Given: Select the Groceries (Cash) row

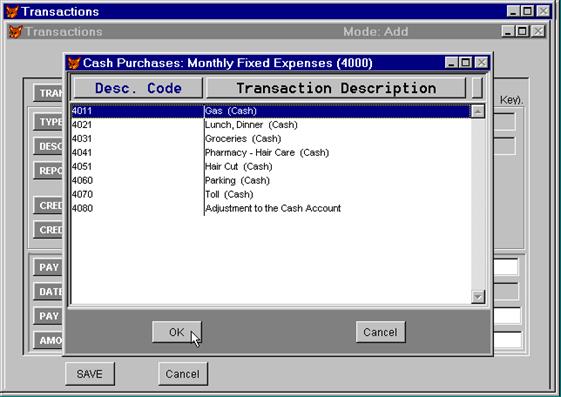Looking at the screenshot, I should 270,139.
